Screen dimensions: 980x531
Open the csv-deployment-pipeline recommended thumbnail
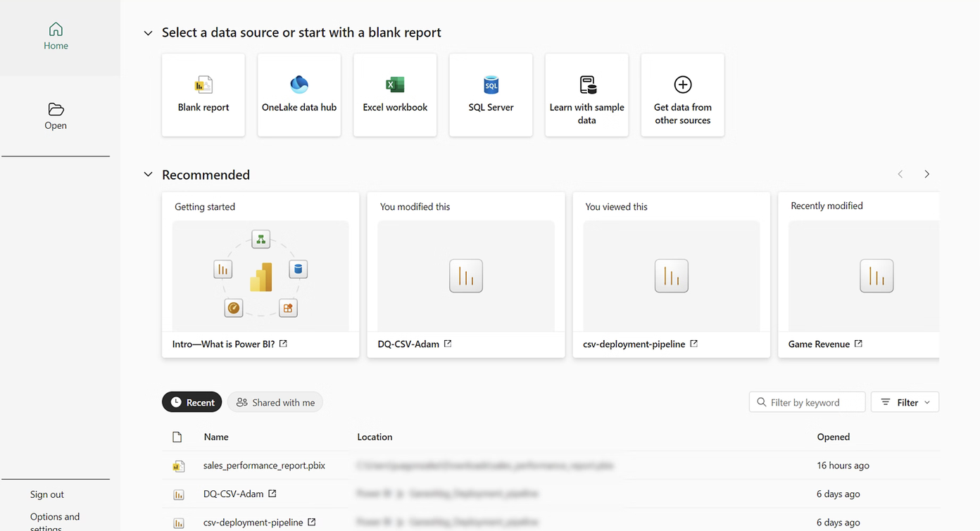(672, 276)
